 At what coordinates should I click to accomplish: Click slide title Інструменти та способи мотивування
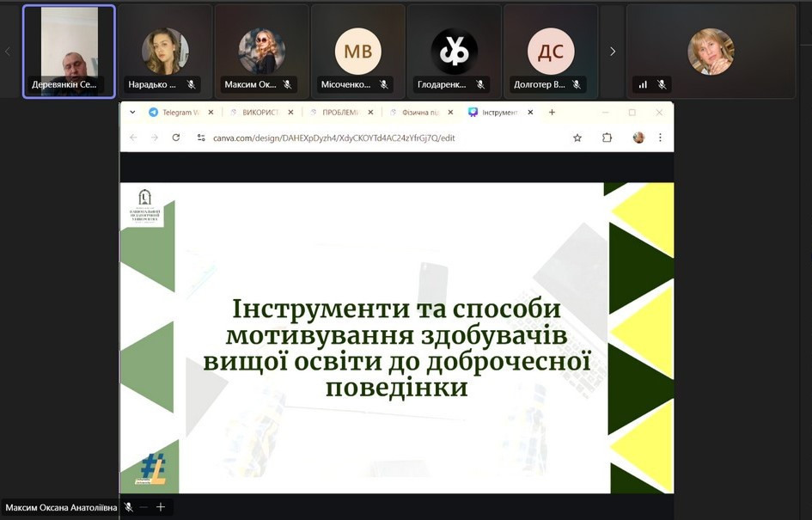[x=397, y=347]
